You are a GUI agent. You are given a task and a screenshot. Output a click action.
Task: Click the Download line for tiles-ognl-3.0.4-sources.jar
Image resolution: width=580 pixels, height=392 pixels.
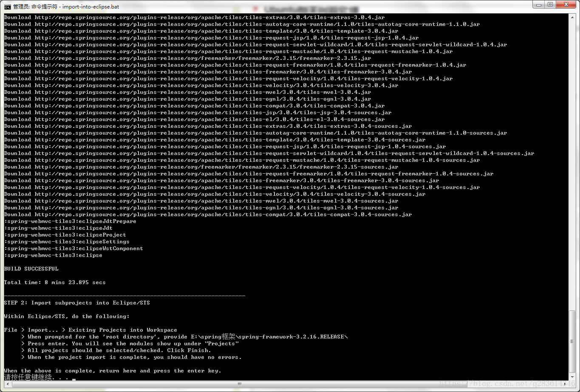[x=201, y=208]
